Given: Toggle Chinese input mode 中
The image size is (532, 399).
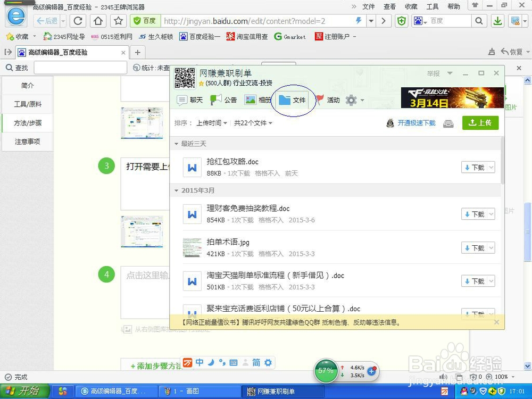Looking at the screenshot, I should tap(199, 363).
